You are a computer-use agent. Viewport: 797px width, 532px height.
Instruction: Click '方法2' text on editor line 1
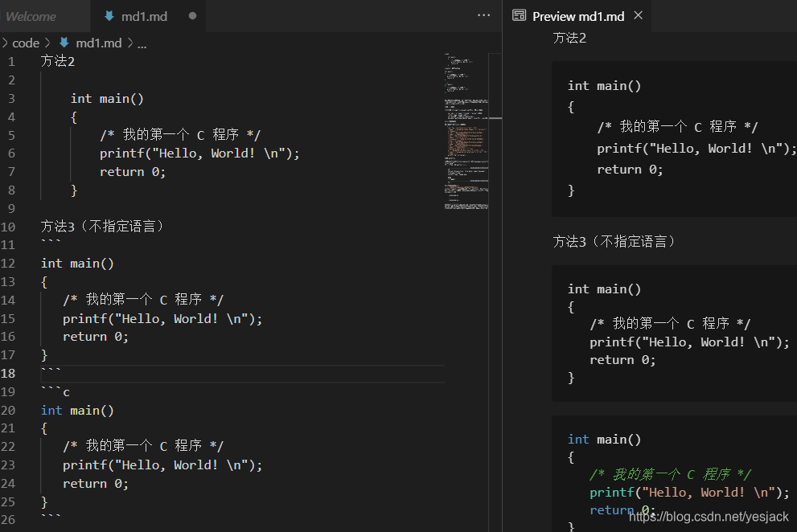pos(57,62)
